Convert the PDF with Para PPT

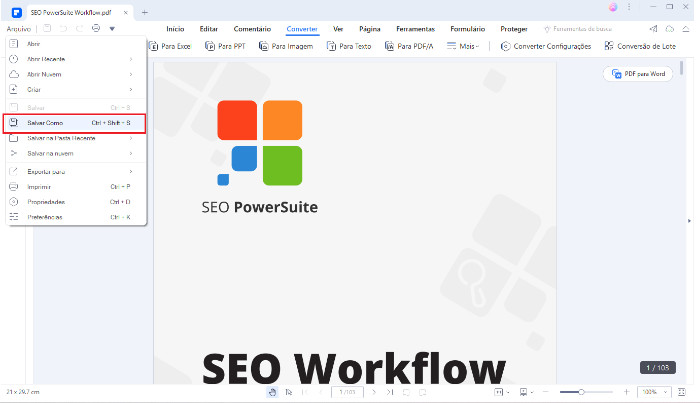(225, 46)
